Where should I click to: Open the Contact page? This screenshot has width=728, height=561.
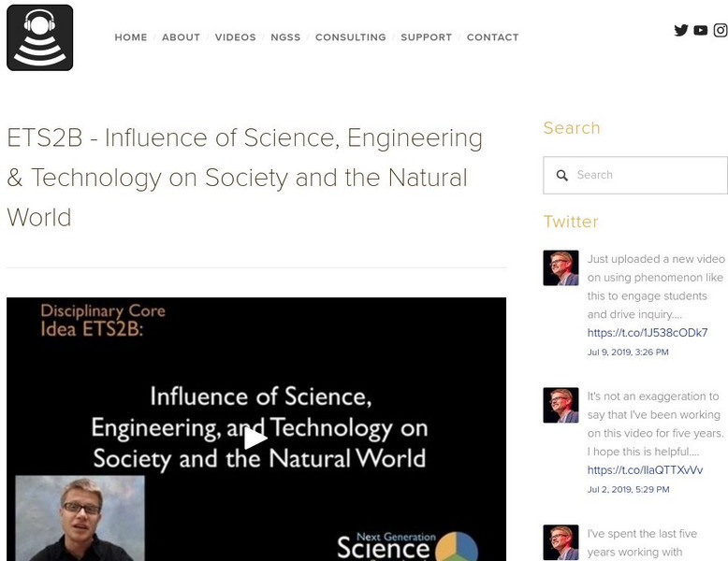point(492,37)
